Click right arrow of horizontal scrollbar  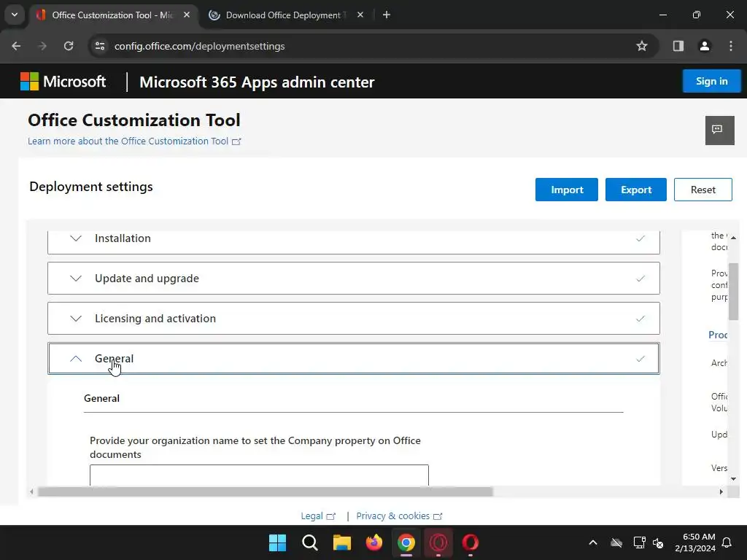[721, 491]
